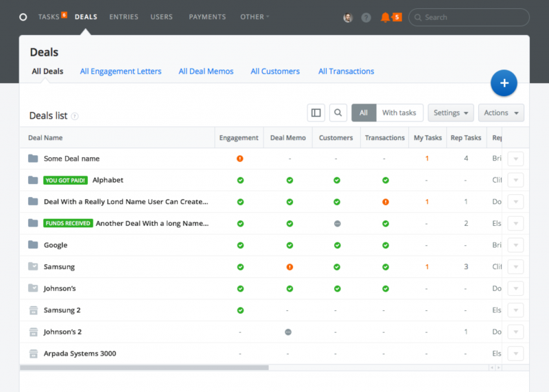The height and width of the screenshot is (392, 549).
Task: Click FUNDS RECEIVED badge
Action: click(x=68, y=223)
